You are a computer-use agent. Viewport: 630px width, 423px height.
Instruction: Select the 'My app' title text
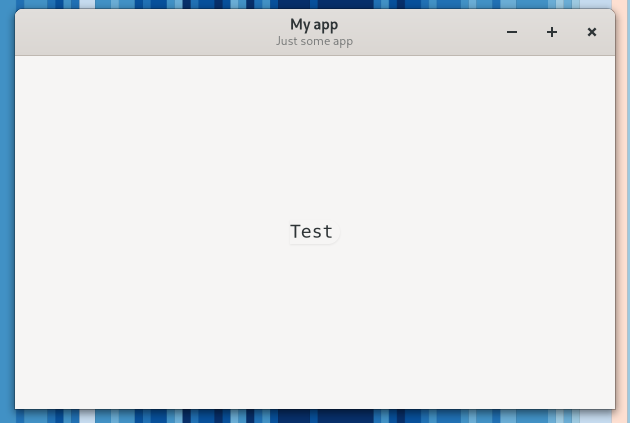tap(314, 25)
